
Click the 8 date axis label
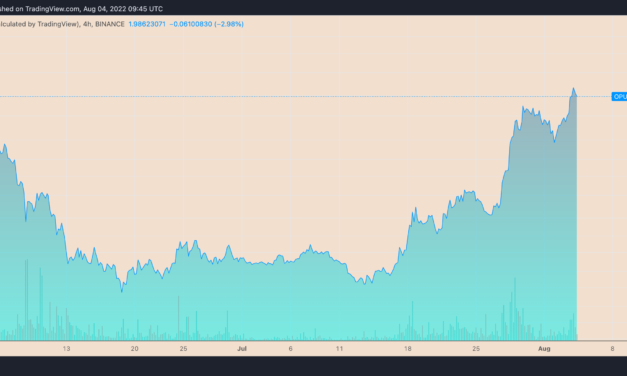pyautogui.click(x=612, y=348)
